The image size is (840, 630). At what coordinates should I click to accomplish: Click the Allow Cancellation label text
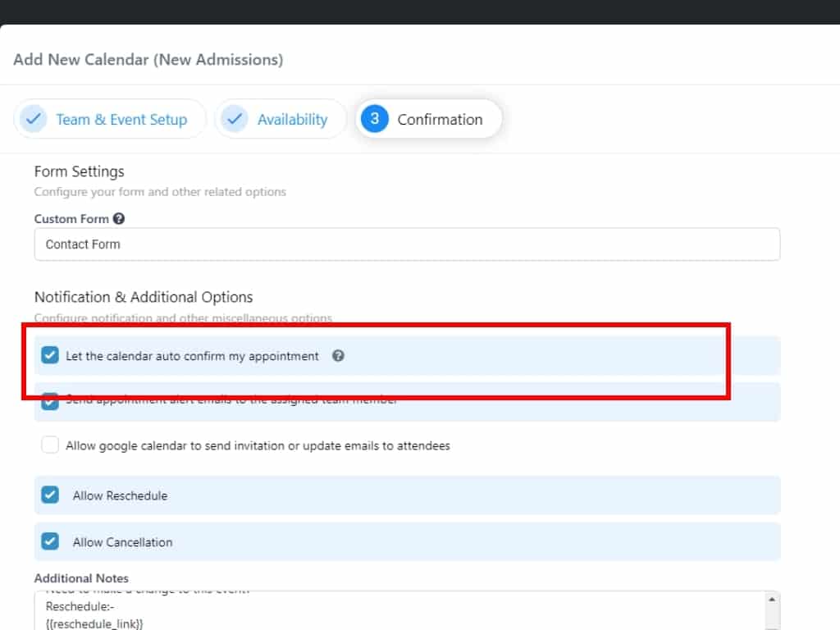[x=122, y=542]
